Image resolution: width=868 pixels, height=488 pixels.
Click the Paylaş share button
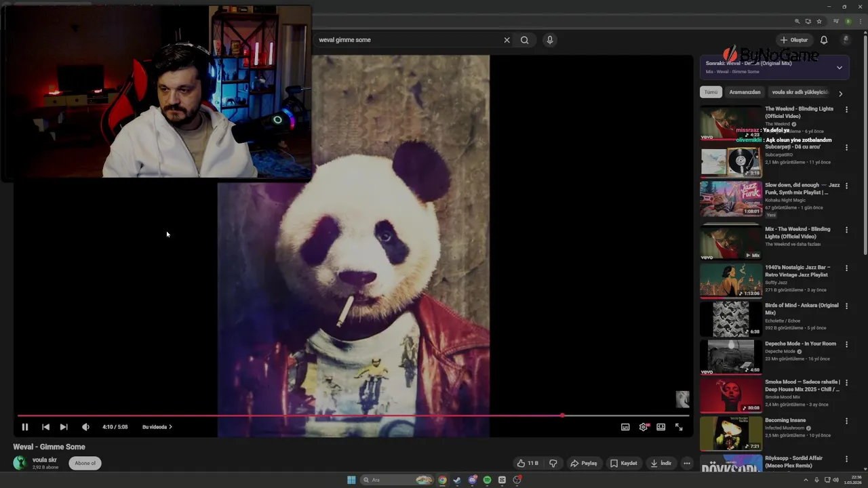[584, 464]
